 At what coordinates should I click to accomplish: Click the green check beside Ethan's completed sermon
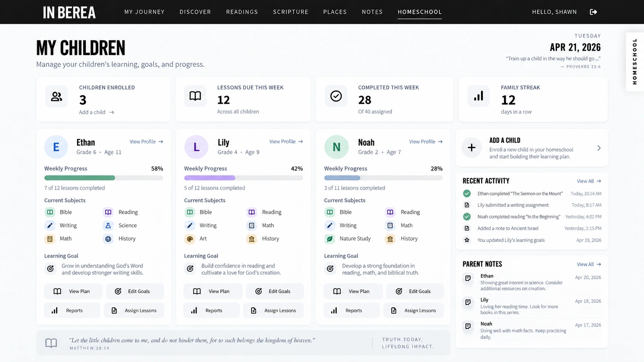(467, 194)
